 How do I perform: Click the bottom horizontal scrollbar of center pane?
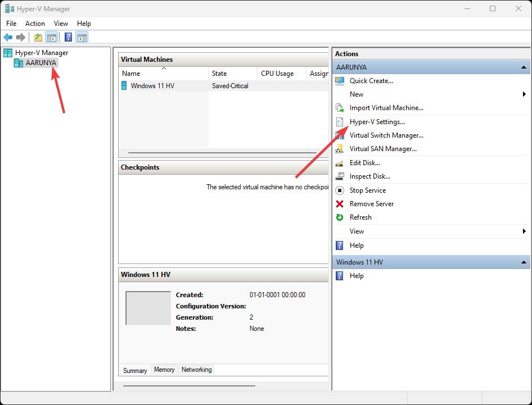pyautogui.click(x=189, y=386)
